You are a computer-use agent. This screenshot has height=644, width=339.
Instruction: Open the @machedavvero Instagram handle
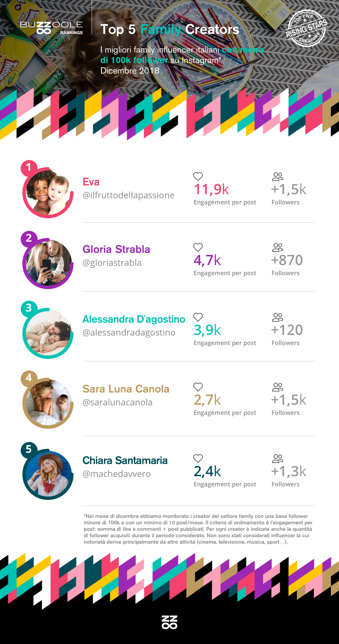tap(117, 474)
